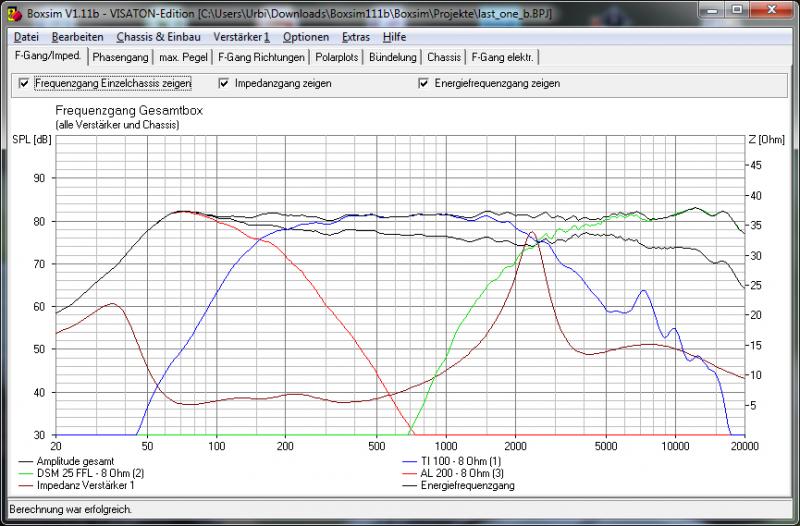Open the Datei menu
Viewport: 800px width, 526px height.
coord(26,37)
